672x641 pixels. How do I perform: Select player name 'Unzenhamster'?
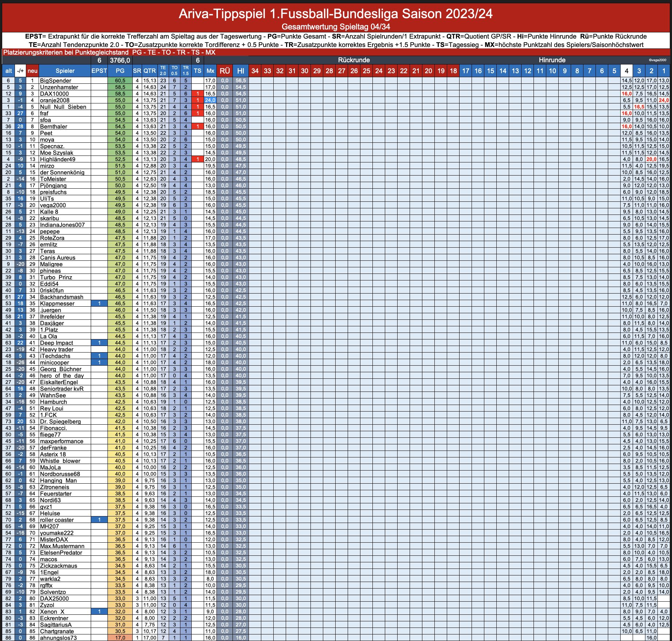click(x=59, y=87)
